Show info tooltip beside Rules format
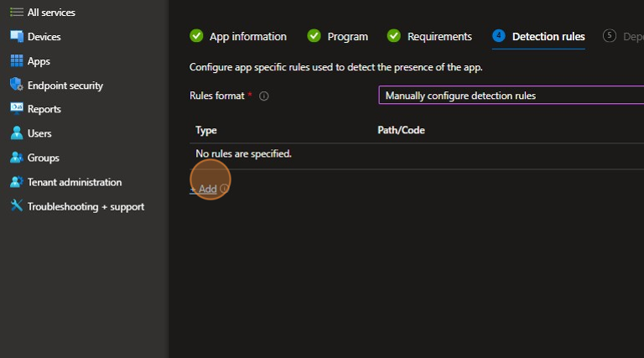This screenshot has width=644, height=358. pos(264,96)
